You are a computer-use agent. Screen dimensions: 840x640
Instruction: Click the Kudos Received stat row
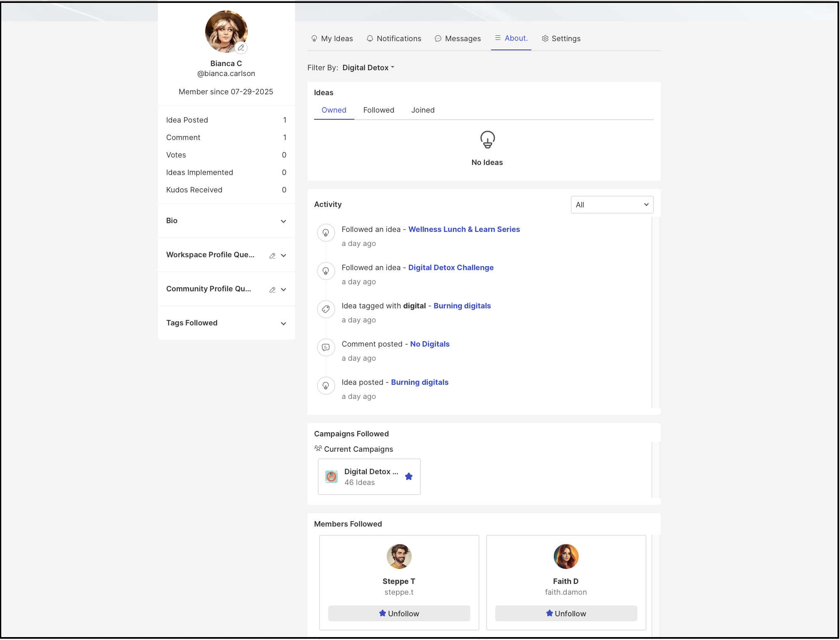226,190
